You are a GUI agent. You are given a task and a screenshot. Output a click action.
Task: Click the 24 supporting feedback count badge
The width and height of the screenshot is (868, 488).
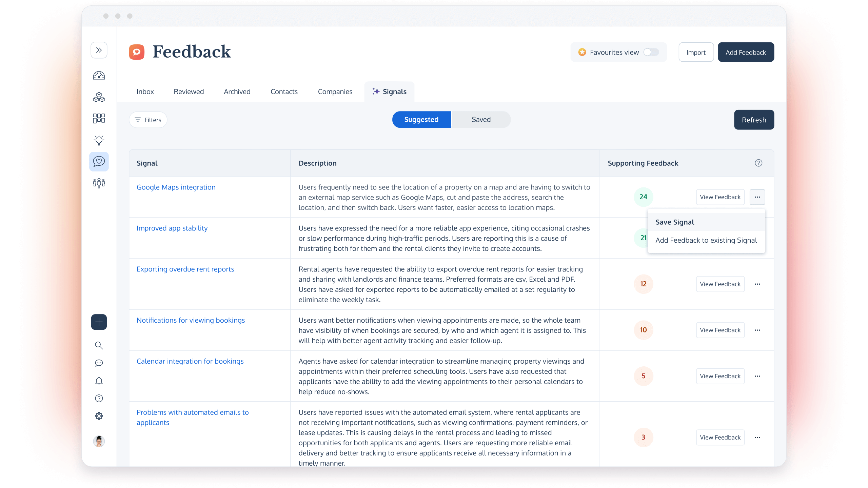coord(643,197)
